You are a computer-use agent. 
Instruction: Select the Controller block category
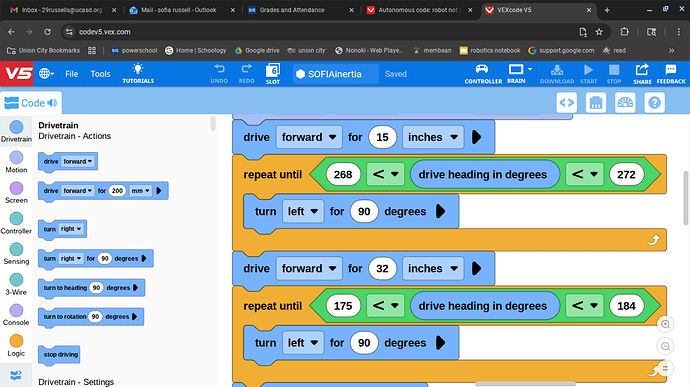[x=16, y=223]
